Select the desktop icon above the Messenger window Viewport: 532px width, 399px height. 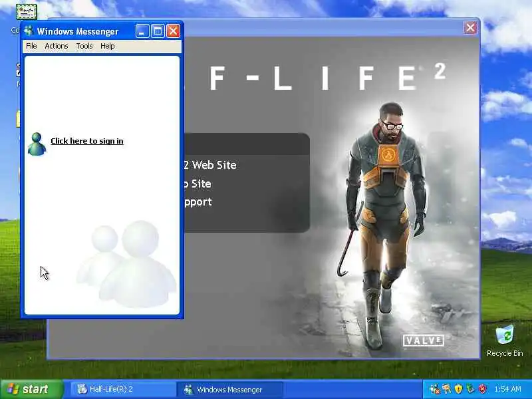(26, 12)
